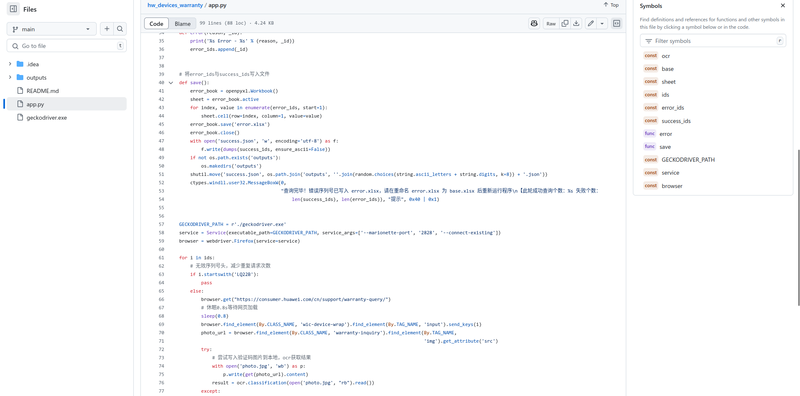Focus the Filter symbols field
Image resolution: width=800 pixels, height=396 pixels.
[x=713, y=41]
